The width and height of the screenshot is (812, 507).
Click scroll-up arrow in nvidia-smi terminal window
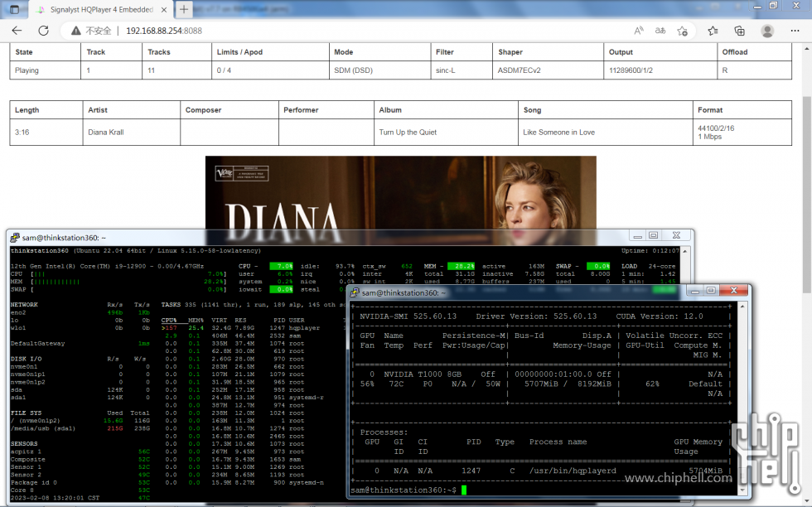[742, 307]
